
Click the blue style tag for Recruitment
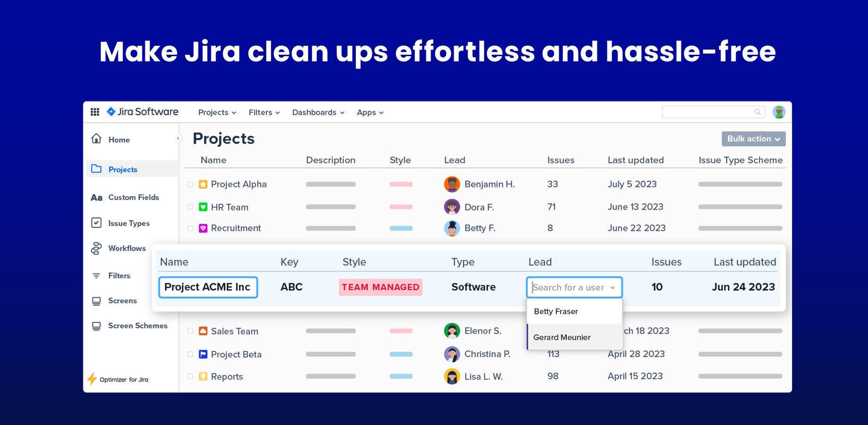(x=401, y=228)
